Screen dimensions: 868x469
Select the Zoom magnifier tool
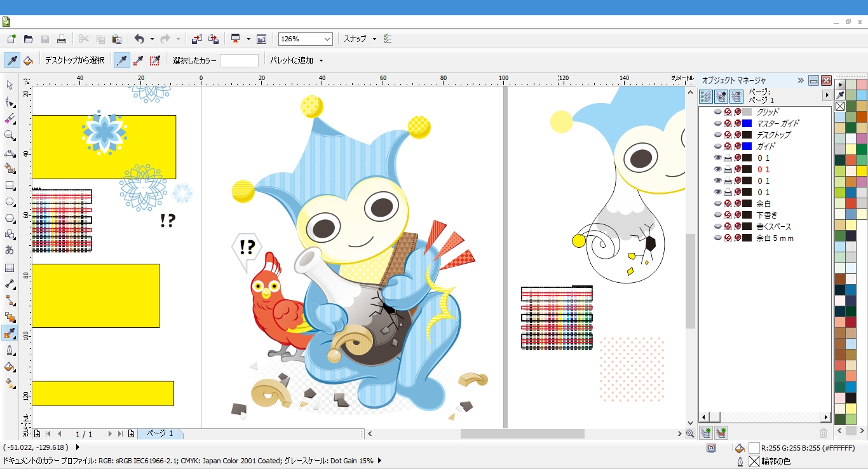click(x=10, y=135)
